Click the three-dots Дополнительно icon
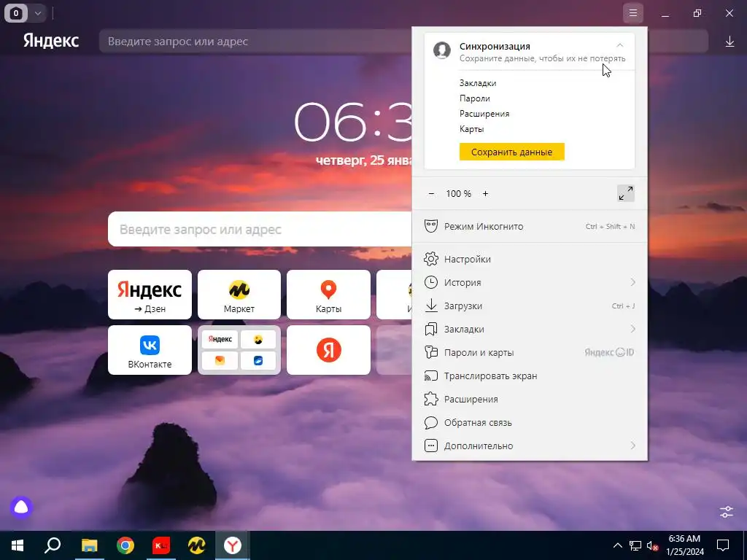 [x=430, y=446]
